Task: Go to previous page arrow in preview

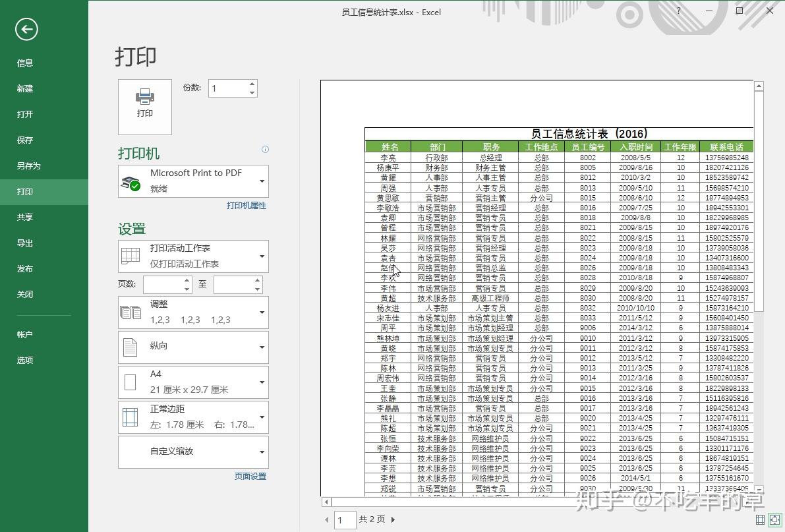Action: click(327, 520)
